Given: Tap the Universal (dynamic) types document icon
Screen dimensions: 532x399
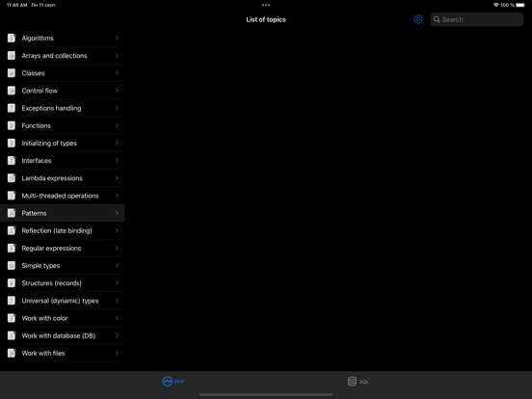Looking at the screenshot, I should click(x=12, y=301).
